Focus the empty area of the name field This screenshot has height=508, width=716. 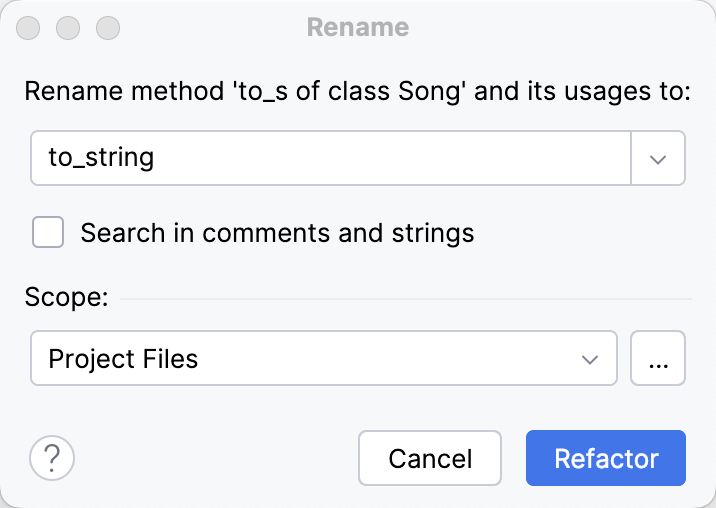pos(400,158)
